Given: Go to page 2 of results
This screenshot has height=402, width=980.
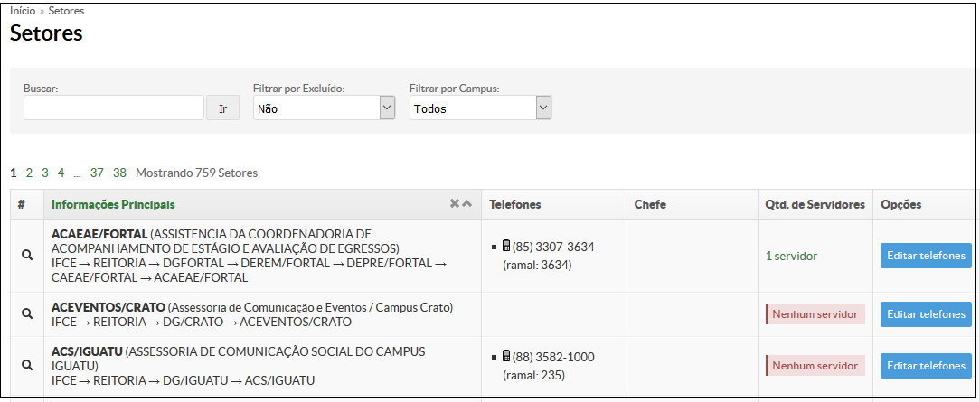Looking at the screenshot, I should pos(29,173).
